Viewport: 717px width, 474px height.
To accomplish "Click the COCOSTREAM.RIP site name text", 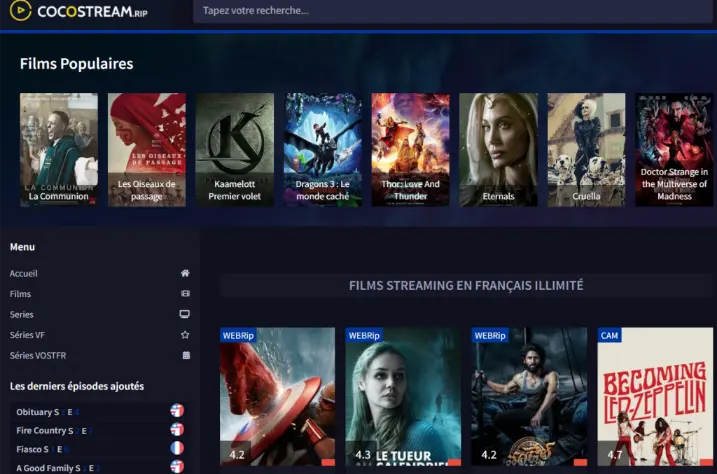I will click(92, 11).
